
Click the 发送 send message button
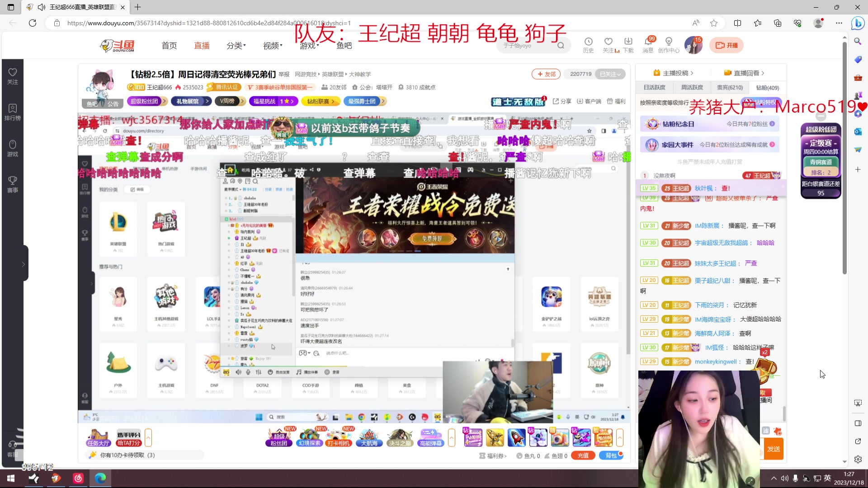774,449
